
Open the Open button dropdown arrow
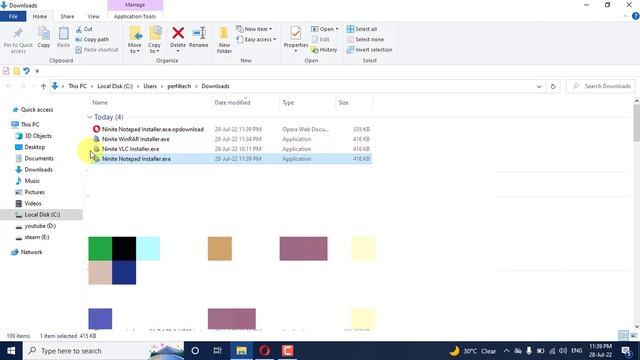point(337,29)
